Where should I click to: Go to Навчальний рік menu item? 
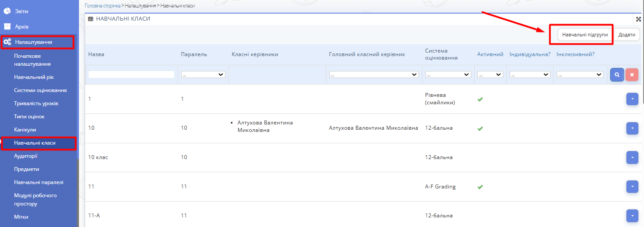point(34,77)
